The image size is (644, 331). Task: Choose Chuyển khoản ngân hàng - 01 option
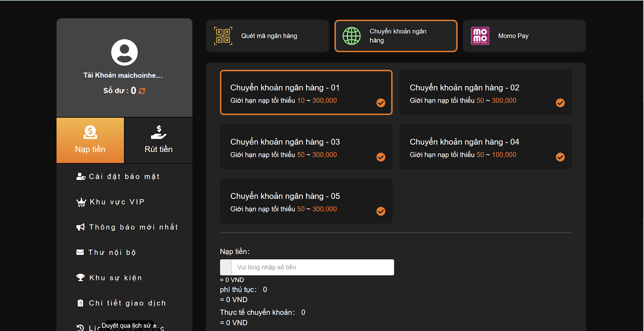[x=306, y=93]
